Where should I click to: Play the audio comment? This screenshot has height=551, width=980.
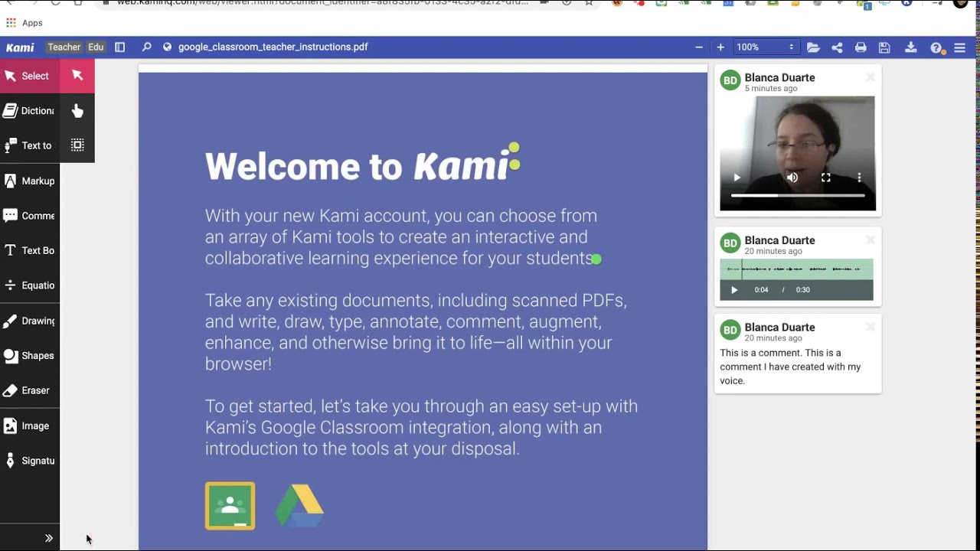(x=734, y=290)
